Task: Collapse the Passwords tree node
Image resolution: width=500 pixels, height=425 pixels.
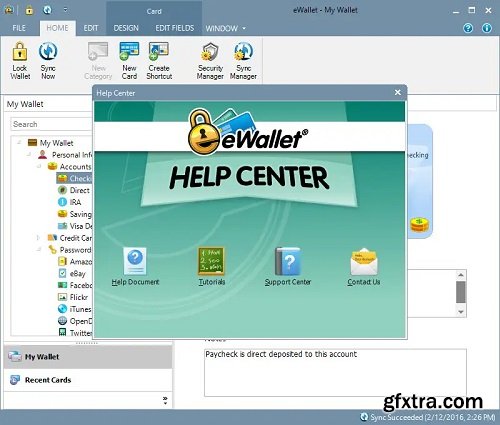Action: point(39,249)
